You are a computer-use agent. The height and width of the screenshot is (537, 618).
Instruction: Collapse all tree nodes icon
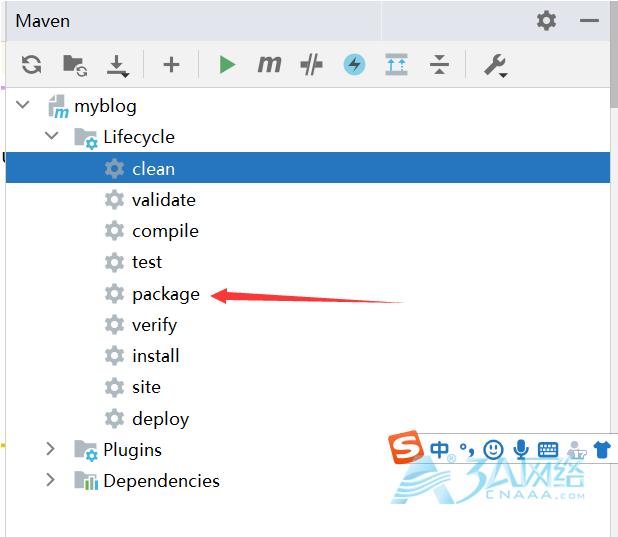click(439, 64)
